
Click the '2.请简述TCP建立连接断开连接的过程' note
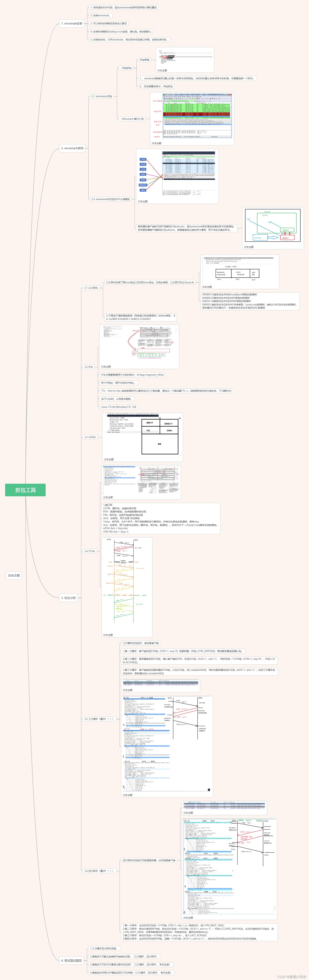124,956
